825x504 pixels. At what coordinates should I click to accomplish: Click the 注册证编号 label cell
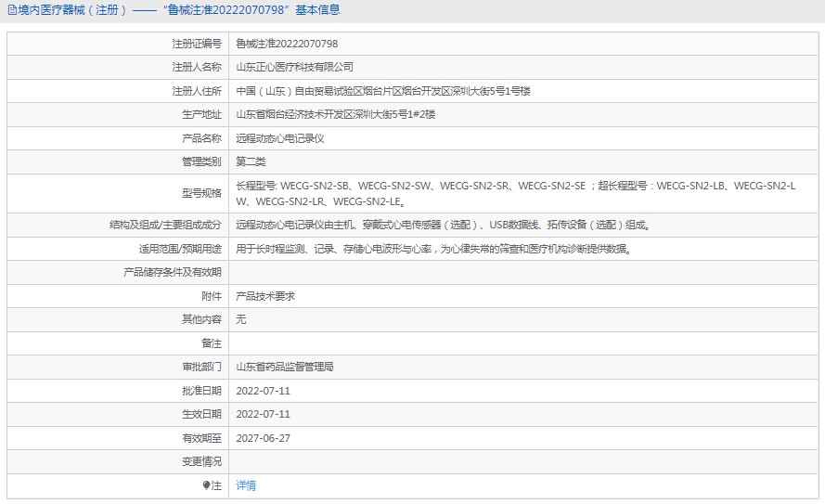(x=197, y=44)
